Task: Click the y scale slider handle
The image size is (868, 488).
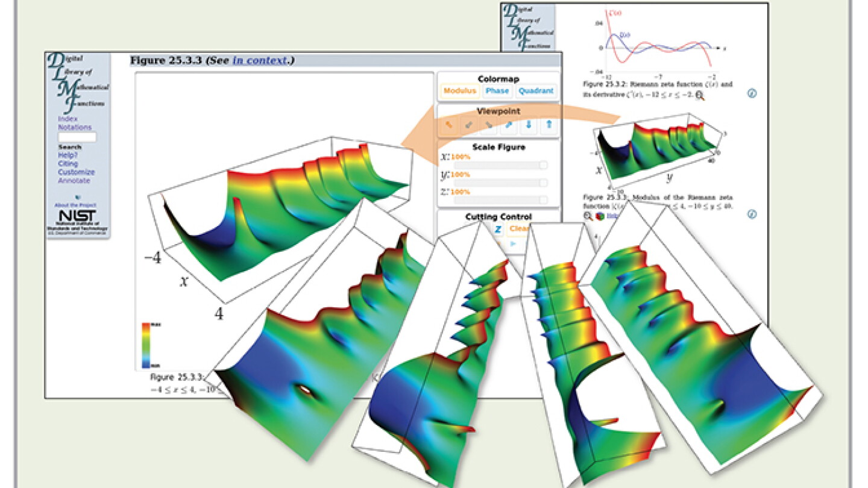Action: [543, 183]
